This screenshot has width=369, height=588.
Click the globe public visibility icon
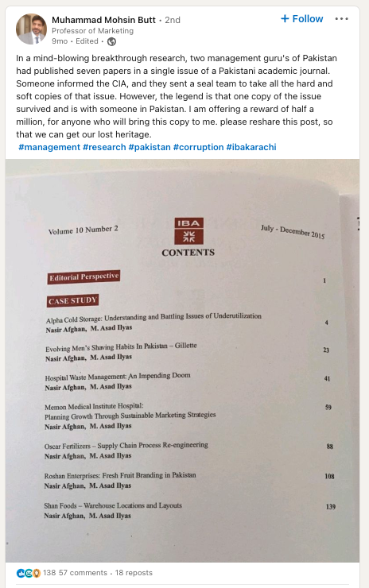click(x=111, y=41)
